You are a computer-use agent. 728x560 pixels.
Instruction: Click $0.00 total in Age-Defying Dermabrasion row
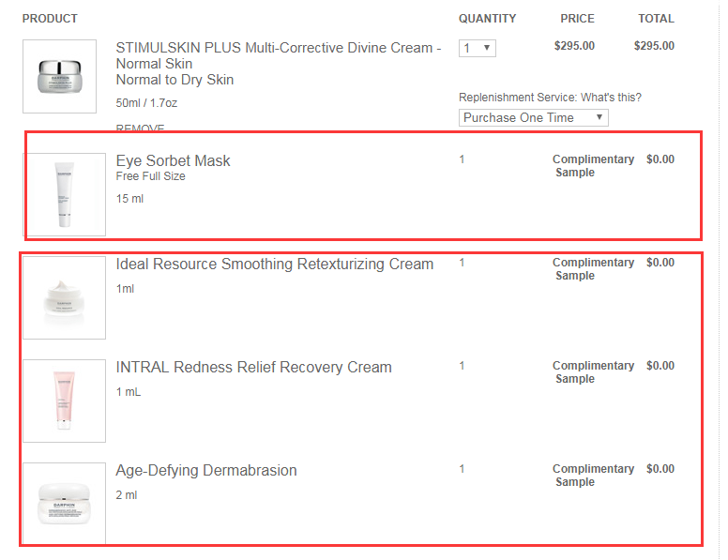click(660, 469)
